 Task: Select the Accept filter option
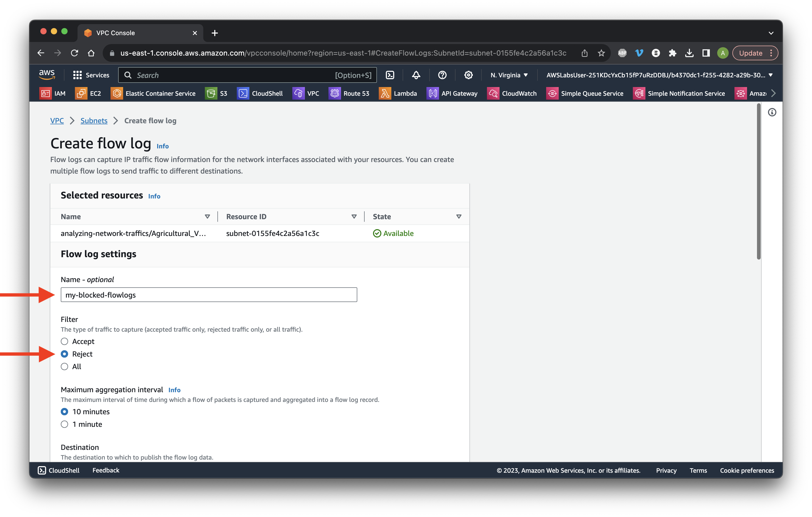[x=64, y=342]
